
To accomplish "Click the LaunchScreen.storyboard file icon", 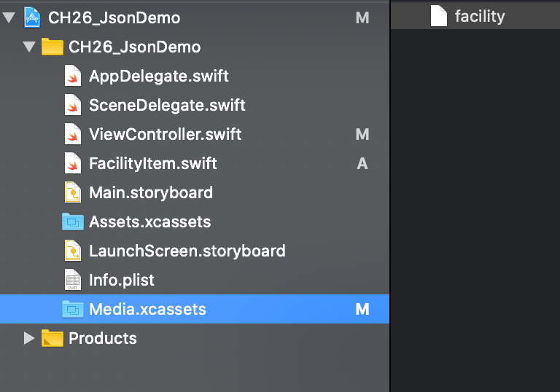I will [x=72, y=251].
